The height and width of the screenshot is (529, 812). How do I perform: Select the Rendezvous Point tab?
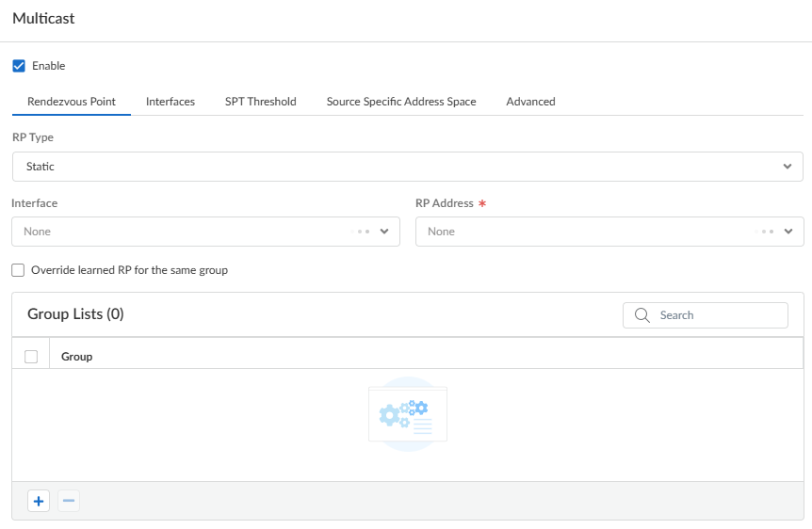72,102
